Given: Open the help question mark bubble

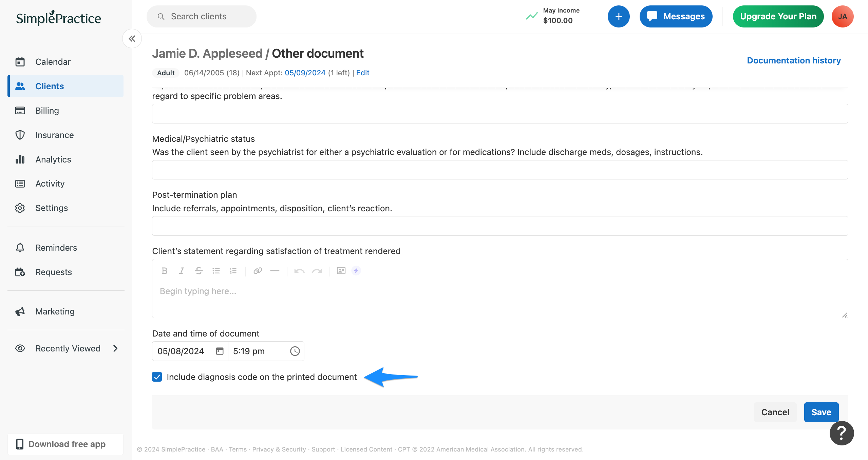Looking at the screenshot, I should tap(842, 433).
